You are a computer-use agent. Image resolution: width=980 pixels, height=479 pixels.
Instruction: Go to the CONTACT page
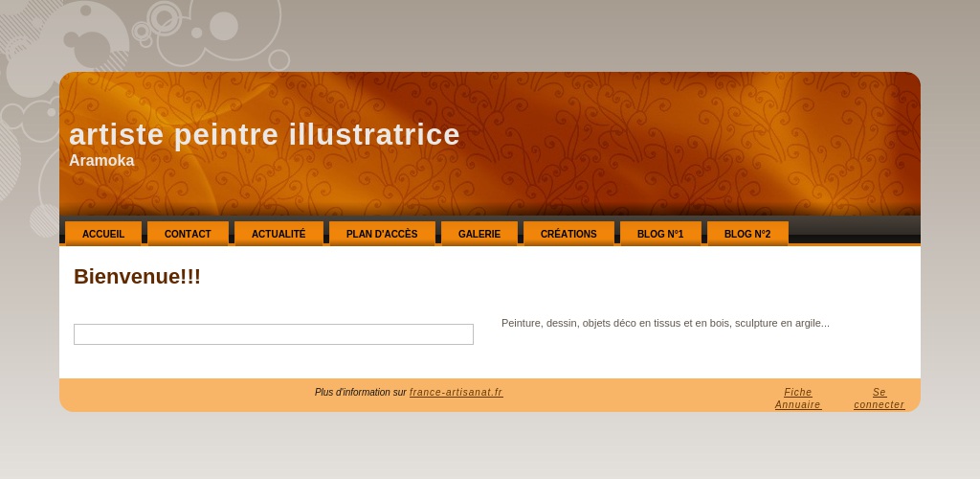[x=188, y=234]
